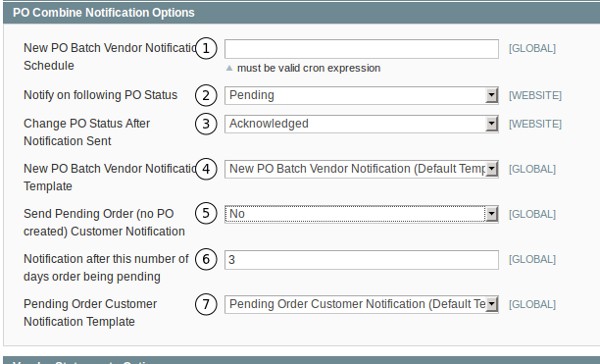Click the circled number 7 marker
This screenshot has height=364, width=600.
click(x=206, y=304)
